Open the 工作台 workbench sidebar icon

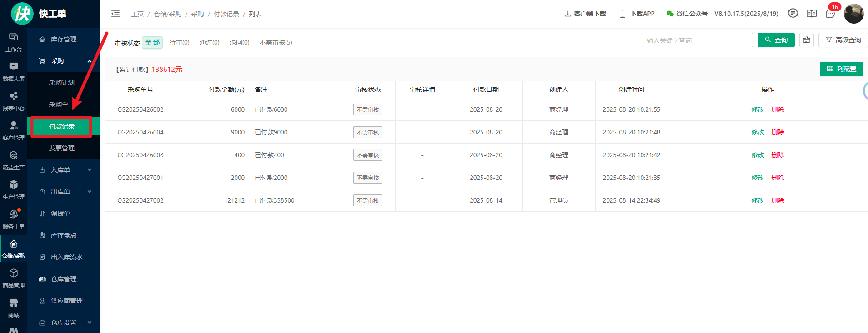click(x=14, y=42)
